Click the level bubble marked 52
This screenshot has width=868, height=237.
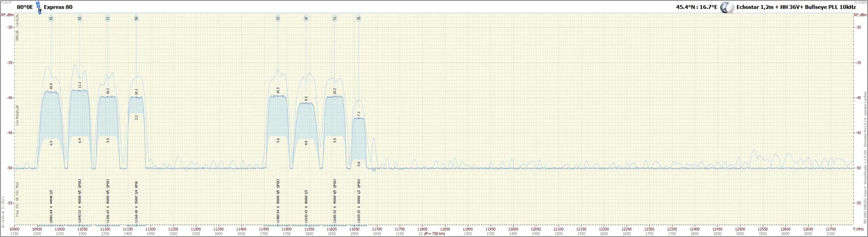pyautogui.click(x=278, y=19)
